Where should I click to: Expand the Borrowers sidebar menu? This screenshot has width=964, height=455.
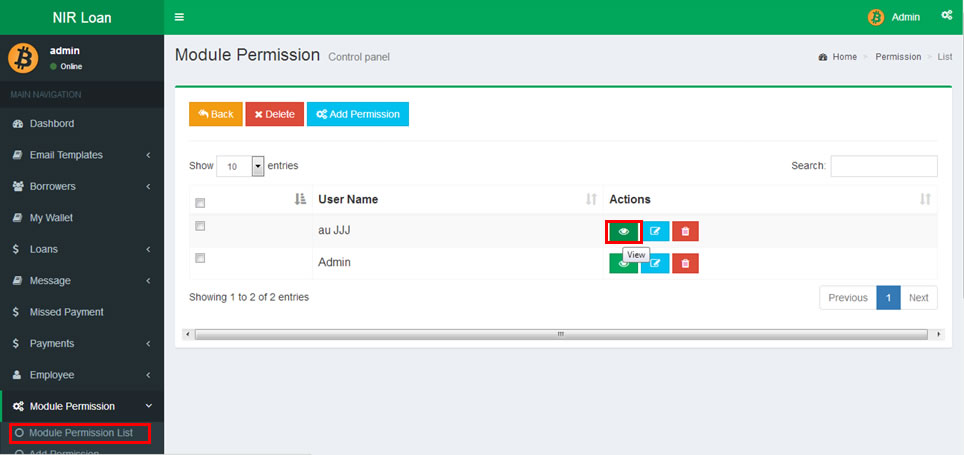(x=82, y=186)
